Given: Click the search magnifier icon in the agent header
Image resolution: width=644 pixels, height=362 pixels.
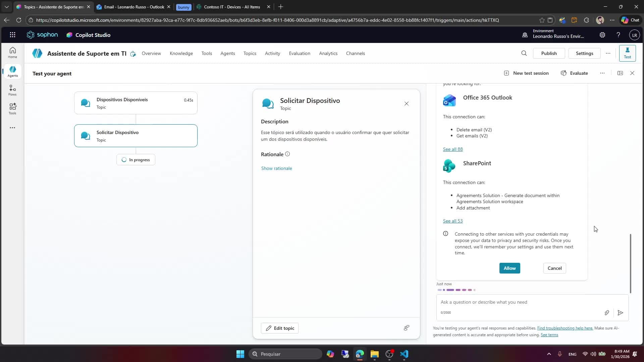Looking at the screenshot, I should tap(524, 53).
